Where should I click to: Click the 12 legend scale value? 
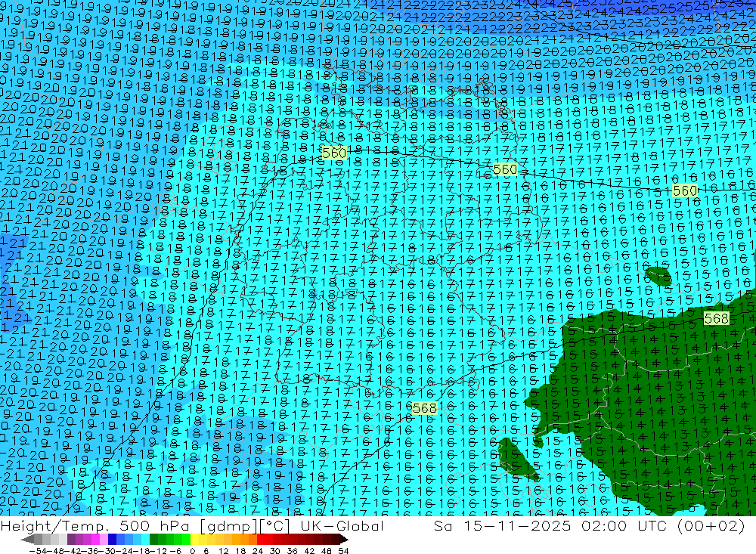223,551
